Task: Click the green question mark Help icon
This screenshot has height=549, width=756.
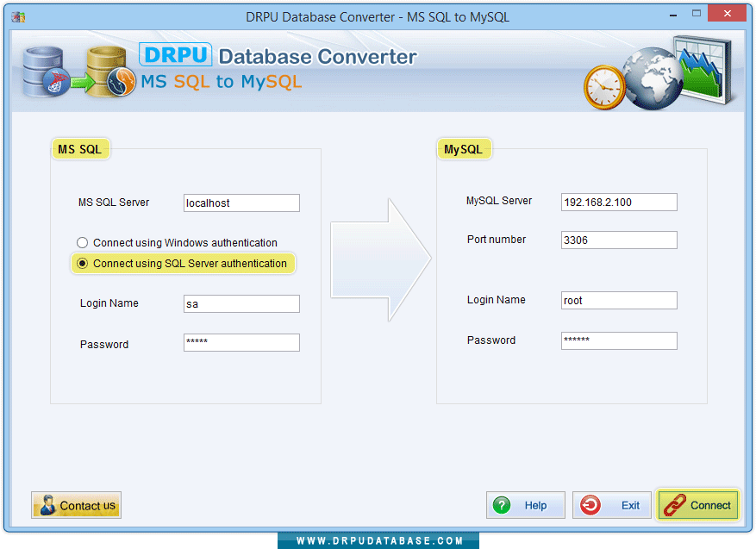Action: (x=502, y=505)
